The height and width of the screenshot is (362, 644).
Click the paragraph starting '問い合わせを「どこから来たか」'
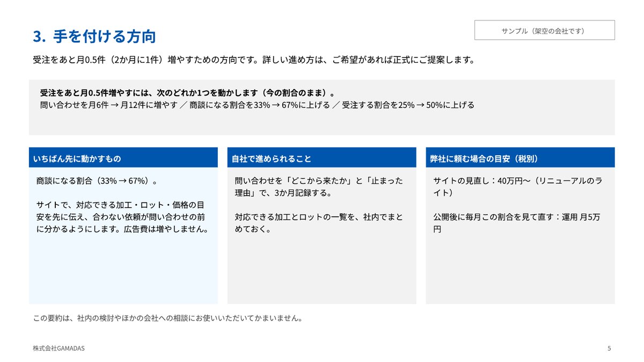[x=319, y=186]
